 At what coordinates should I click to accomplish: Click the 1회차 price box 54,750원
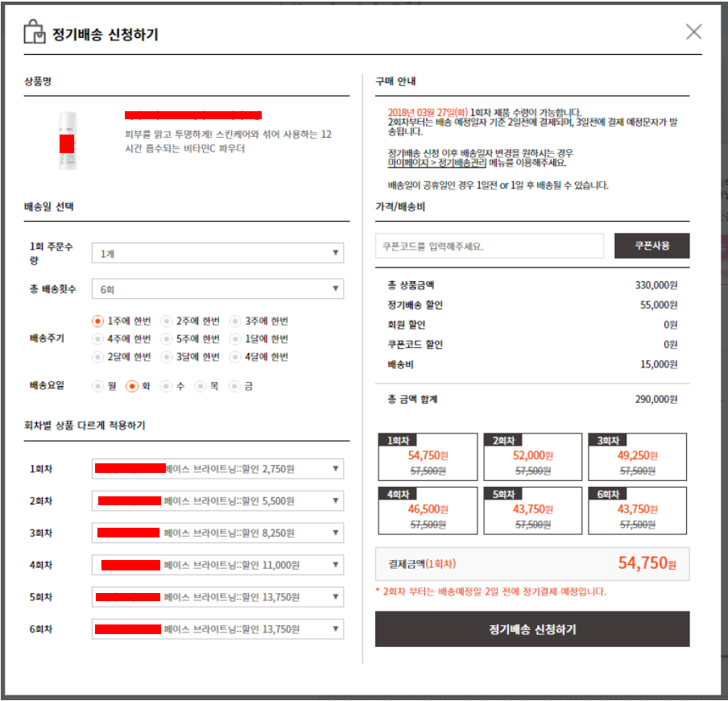[428, 458]
